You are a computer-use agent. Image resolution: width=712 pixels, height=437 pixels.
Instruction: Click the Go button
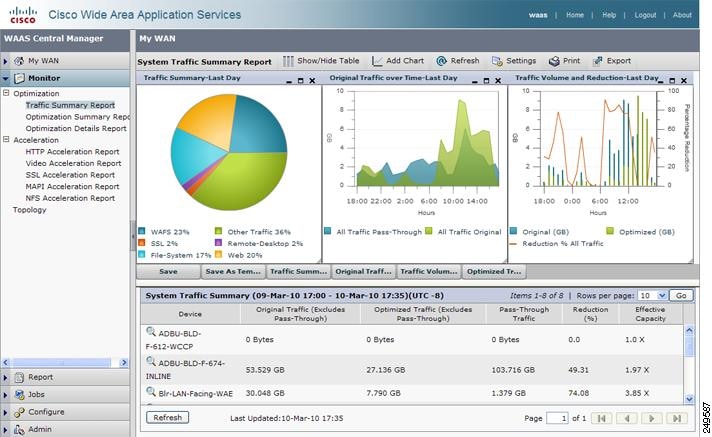tap(681, 296)
